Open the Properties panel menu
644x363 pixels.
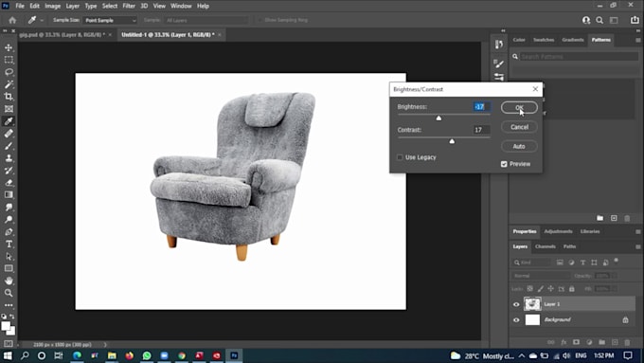tap(637, 231)
